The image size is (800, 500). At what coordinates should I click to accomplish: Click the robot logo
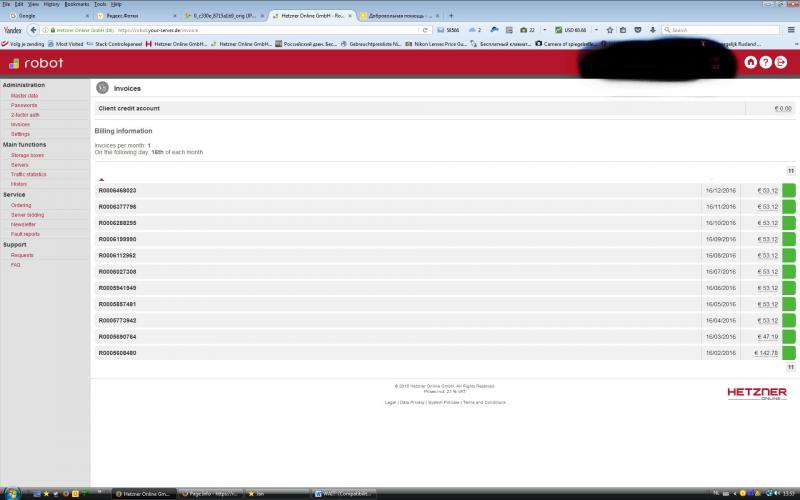(36, 63)
